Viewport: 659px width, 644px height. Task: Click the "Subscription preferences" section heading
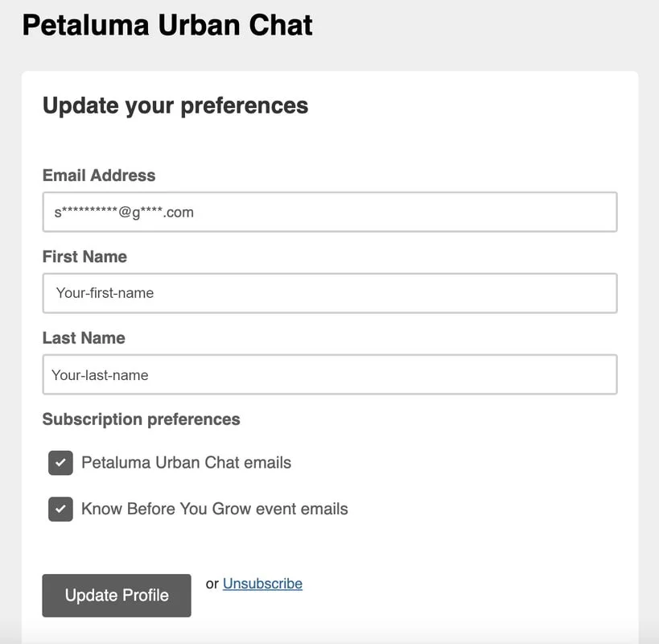pyautogui.click(x=141, y=419)
